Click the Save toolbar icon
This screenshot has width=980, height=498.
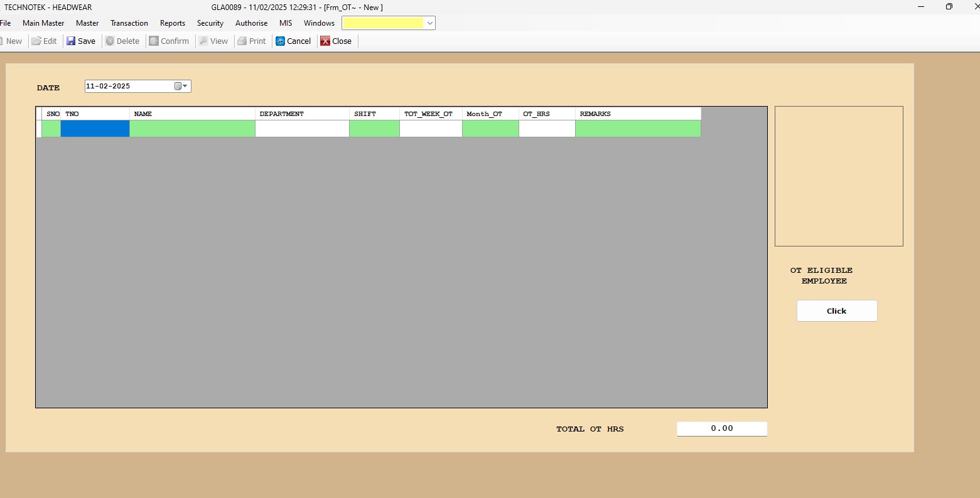click(72, 41)
